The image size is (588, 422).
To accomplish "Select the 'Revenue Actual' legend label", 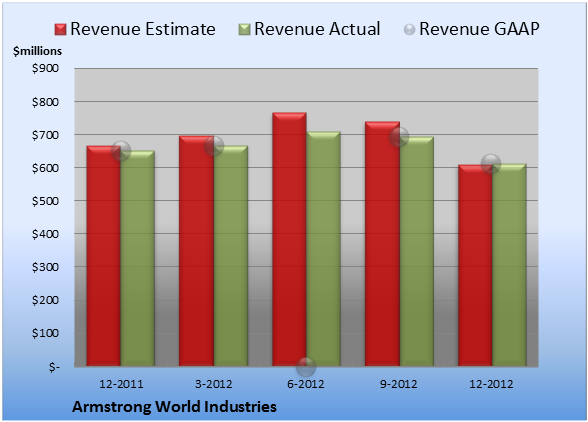I will pos(317,29).
